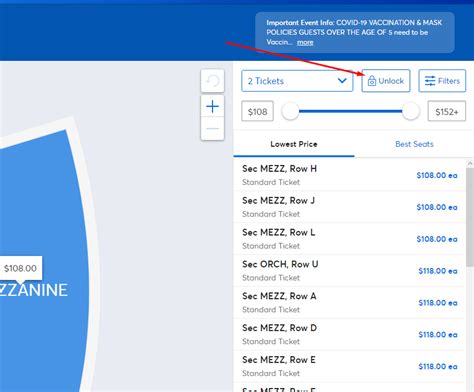474x392 pixels.
Task: Select Sec MEZZ, Row D ticket listing
Action: (349, 334)
